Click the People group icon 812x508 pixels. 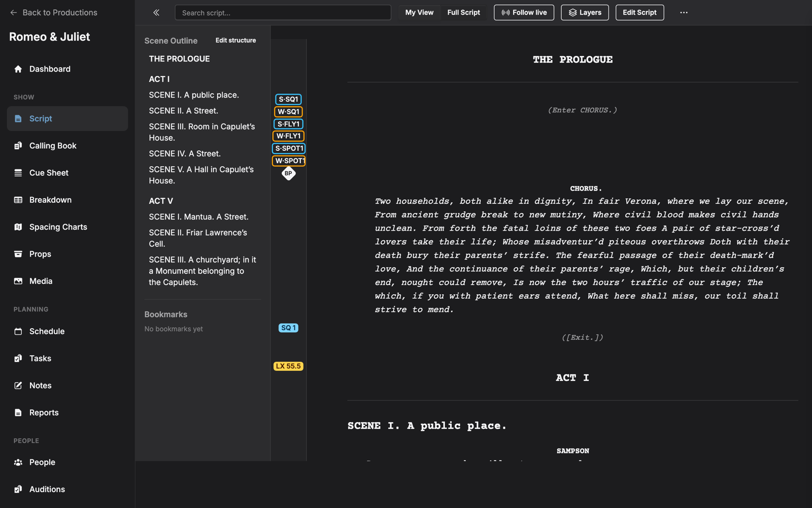(18, 462)
